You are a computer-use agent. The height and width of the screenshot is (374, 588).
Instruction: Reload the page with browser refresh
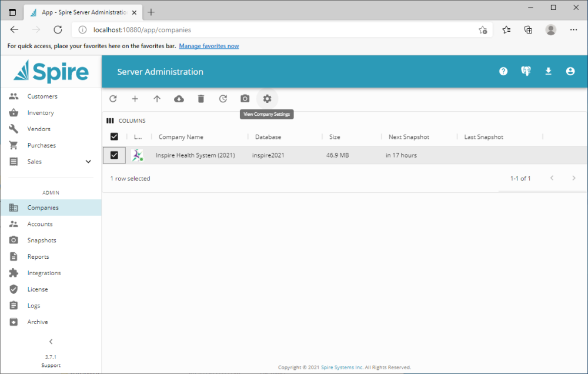tap(58, 29)
